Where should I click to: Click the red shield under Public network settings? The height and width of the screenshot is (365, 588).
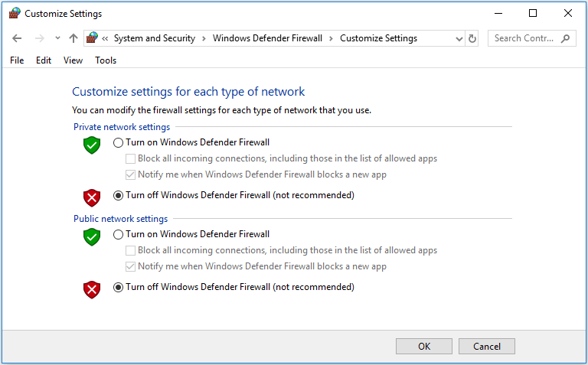[x=92, y=289]
